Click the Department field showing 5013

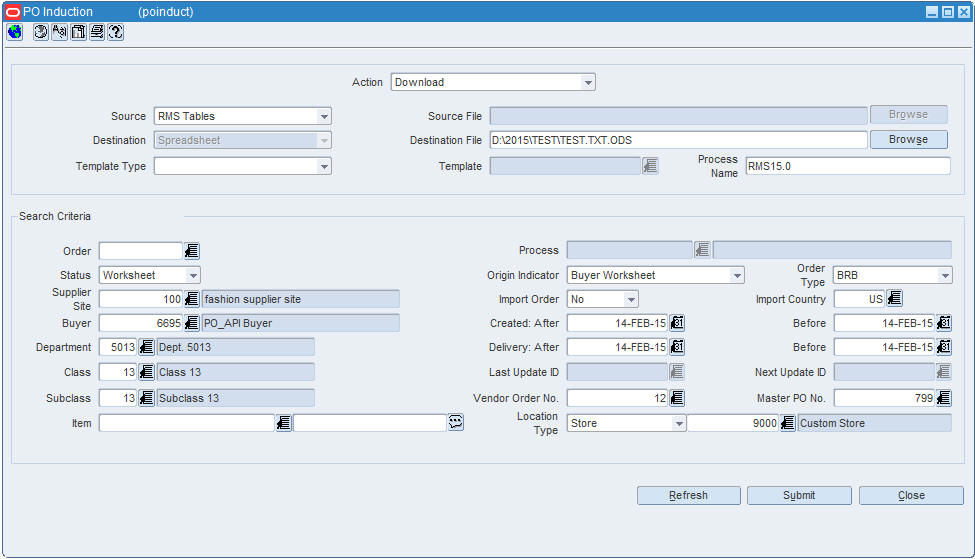[x=118, y=347]
